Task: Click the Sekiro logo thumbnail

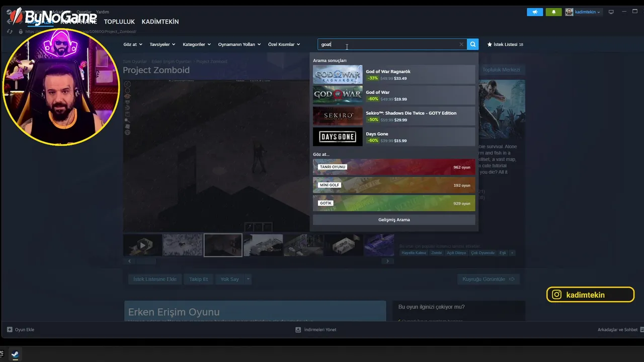Action: pos(338,116)
